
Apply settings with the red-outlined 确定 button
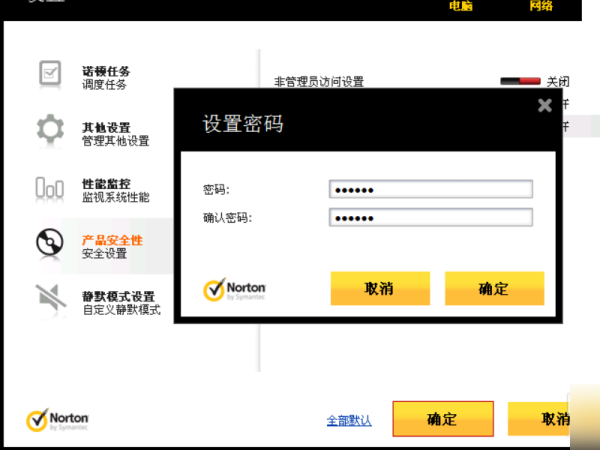[443, 419]
